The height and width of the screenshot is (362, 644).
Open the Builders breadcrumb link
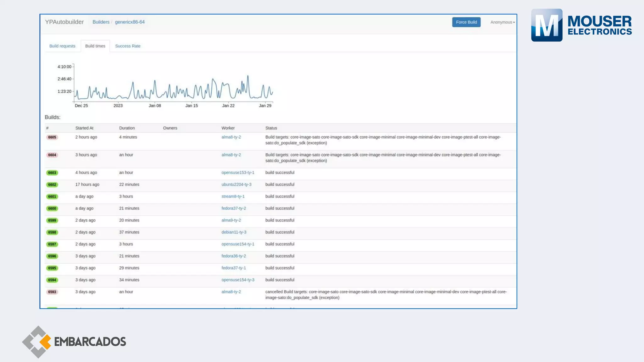coord(101,22)
